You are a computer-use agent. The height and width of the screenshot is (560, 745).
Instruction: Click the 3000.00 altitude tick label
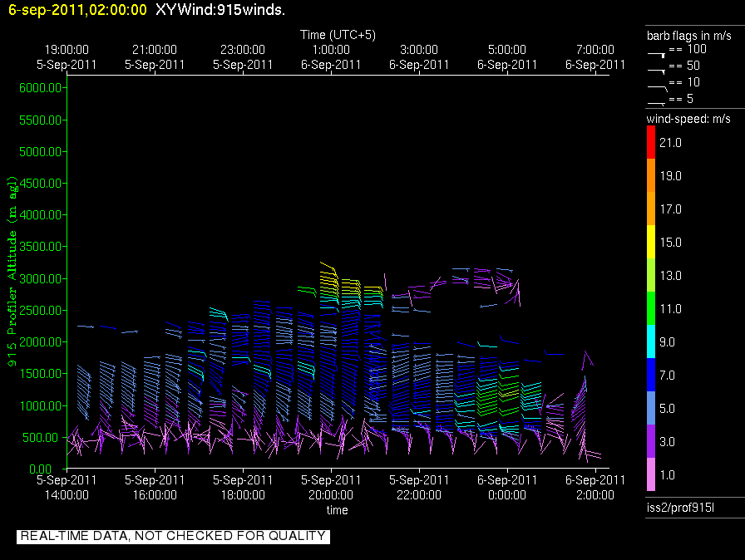click(41, 278)
